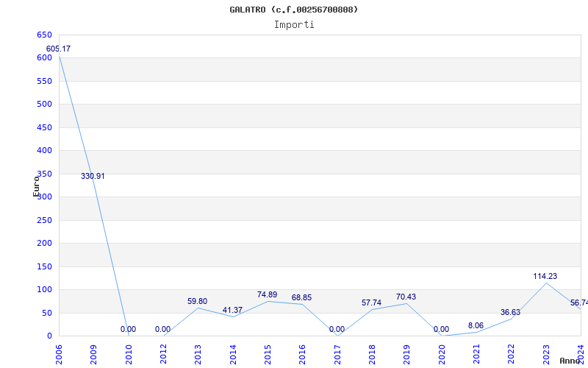The image size is (588, 368).
Task: Click the 36.63 data label
Action: [510, 312]
